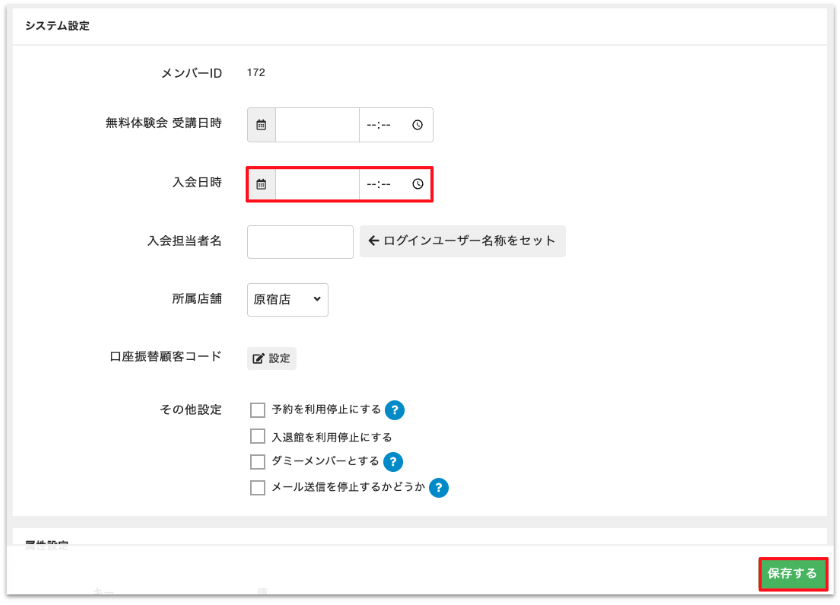Click 入会担当者名 text input field
The image size is (840, 605).
click(x=300, y=241)
